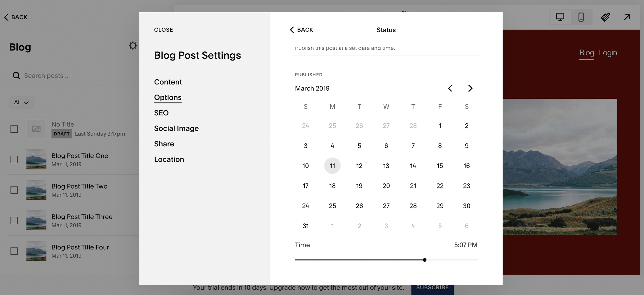644x295 pixels.
Task: Open SEO settings section
Action: pyautogui.click(x=161, y=113)
